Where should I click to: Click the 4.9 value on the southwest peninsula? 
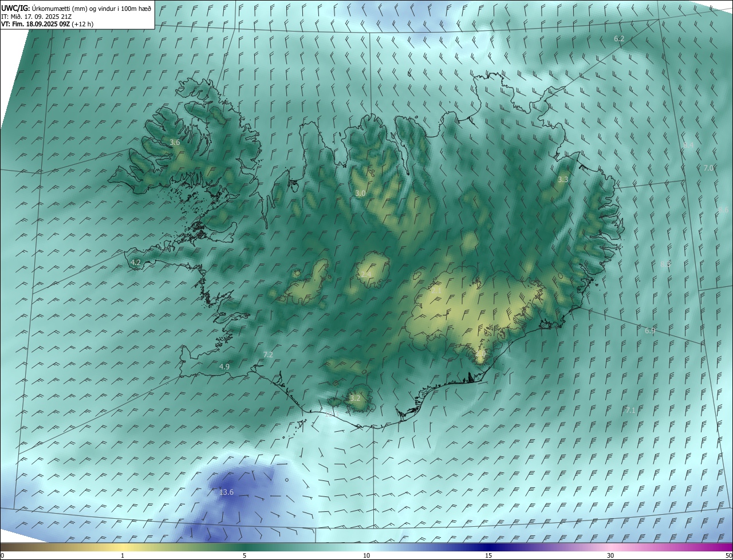click(224, 366)
